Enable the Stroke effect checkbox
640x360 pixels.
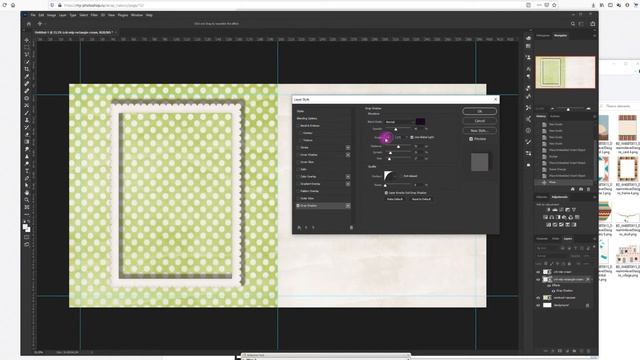coord(298,147)
